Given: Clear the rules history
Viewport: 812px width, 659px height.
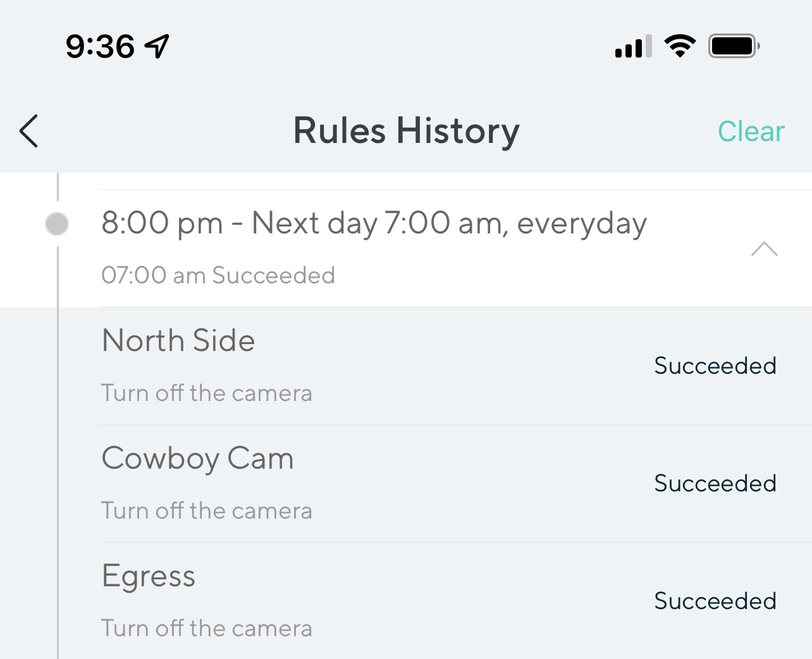Looking at the screenshot, I should tap(751, 132).
